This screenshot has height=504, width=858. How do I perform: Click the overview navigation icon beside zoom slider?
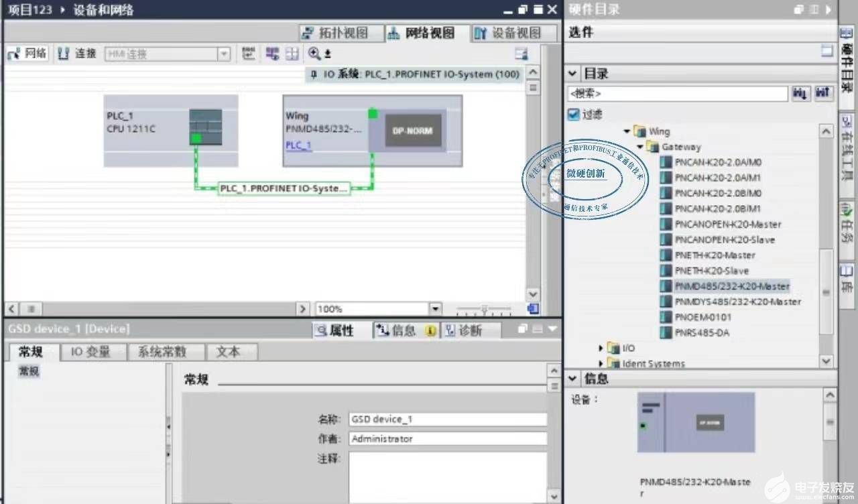point(533,309)
